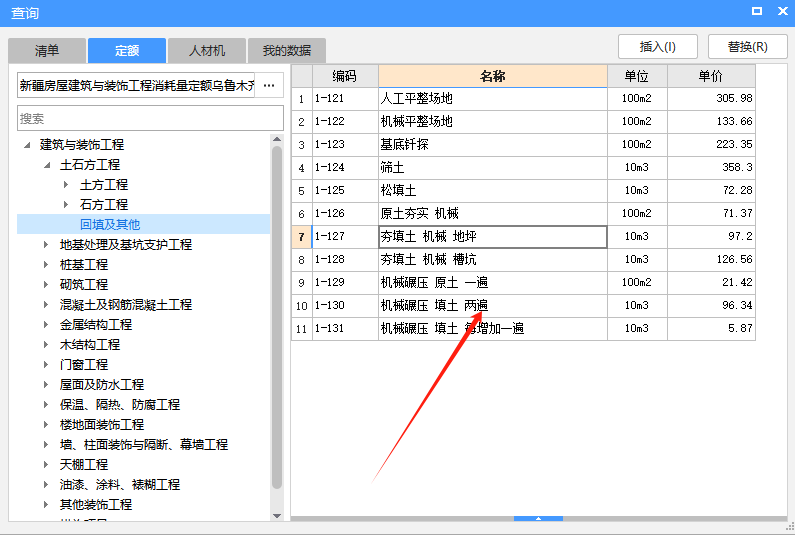Click tree scrollbar down arrow
The width and height of the screenshot is (795, 538).
[x=277, y=516]
